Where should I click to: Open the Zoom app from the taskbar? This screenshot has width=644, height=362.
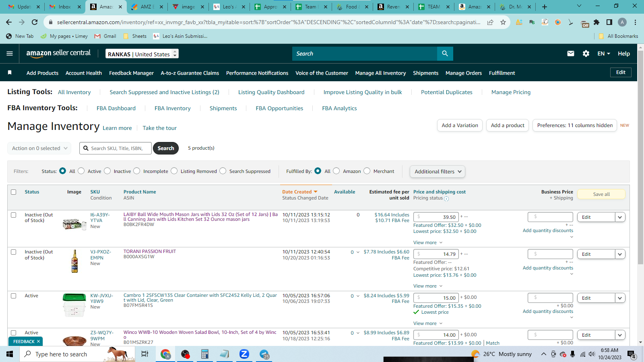244,354
